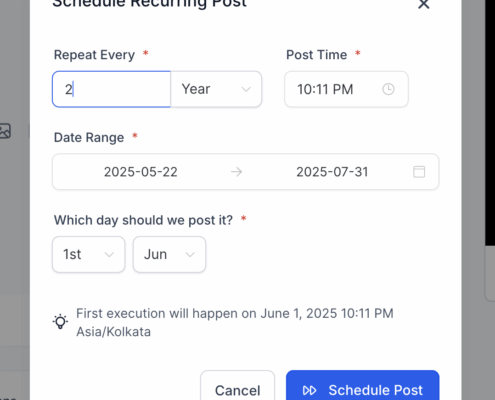This screenshot has width=495, height=400.
Task: Expand the Year unit chevron
Action: (246, 89)
